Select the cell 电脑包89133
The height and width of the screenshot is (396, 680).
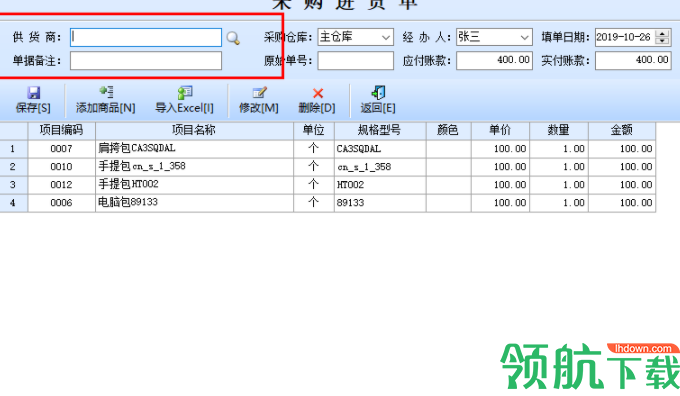pyautogui.click(x=194, y=203)
